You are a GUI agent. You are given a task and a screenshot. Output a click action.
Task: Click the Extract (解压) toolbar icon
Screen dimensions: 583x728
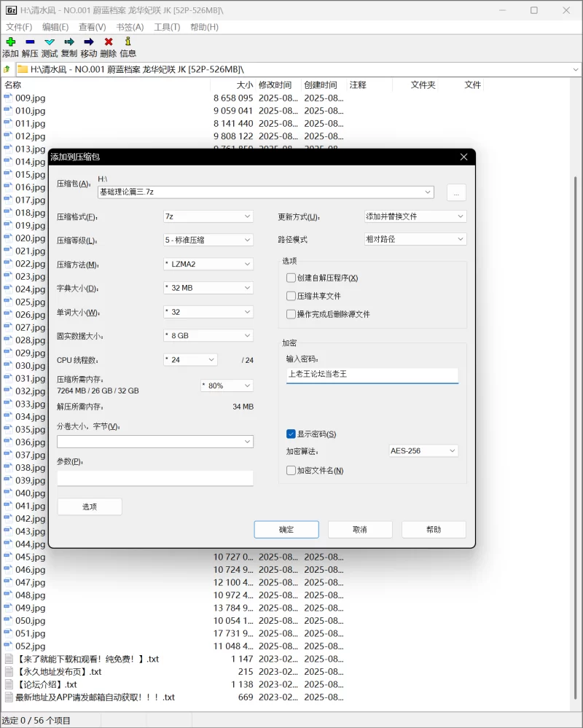point(30,42)
